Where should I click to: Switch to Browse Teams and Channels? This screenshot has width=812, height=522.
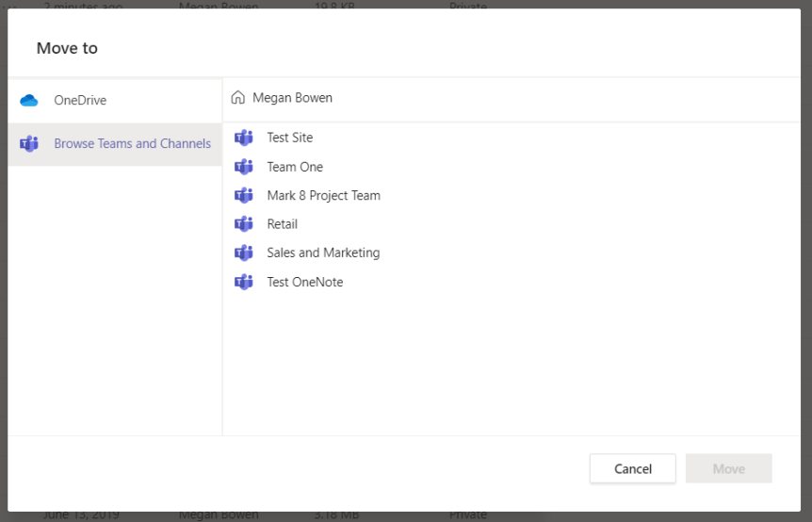click(x=132, y=144)
